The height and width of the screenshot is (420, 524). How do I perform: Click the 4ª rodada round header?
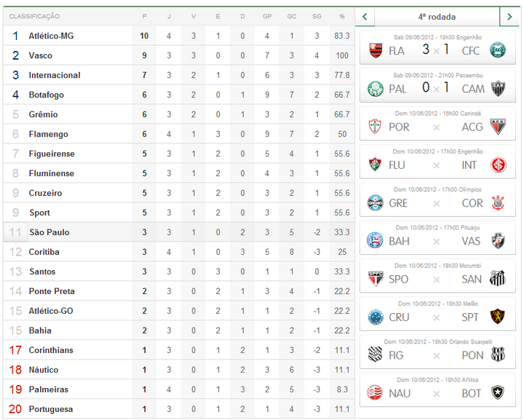pos(437,16)
